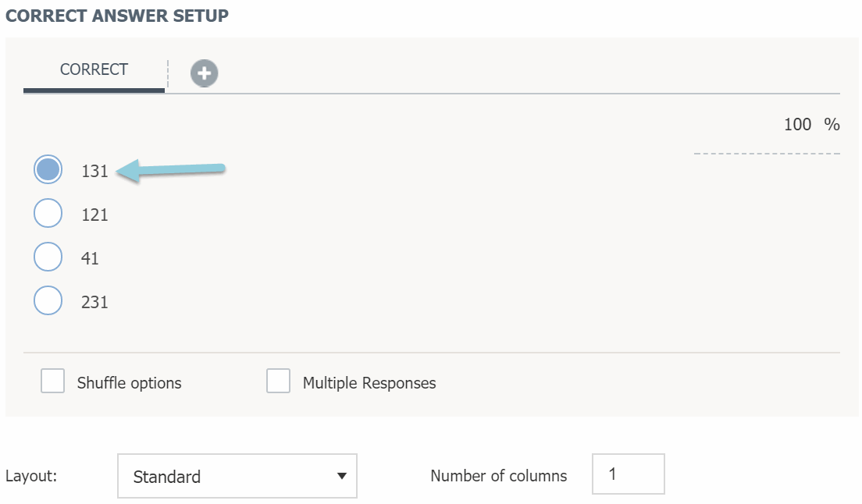Click the answer text 41
Viewport: 862px width, 504px height.
click(x=90, y=258)
